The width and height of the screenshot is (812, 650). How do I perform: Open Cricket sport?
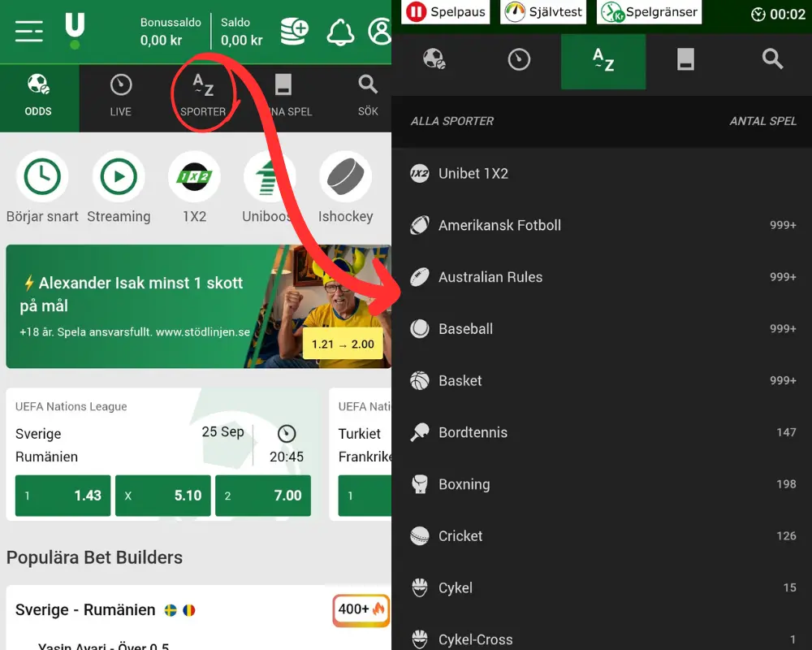(x=602, y=536)
